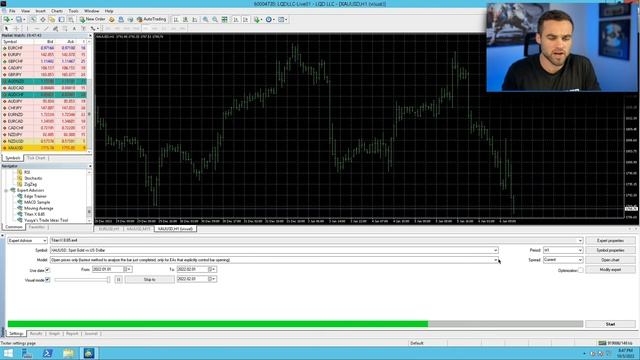Toggle the Navigator panel icon

tap(52, 19)
